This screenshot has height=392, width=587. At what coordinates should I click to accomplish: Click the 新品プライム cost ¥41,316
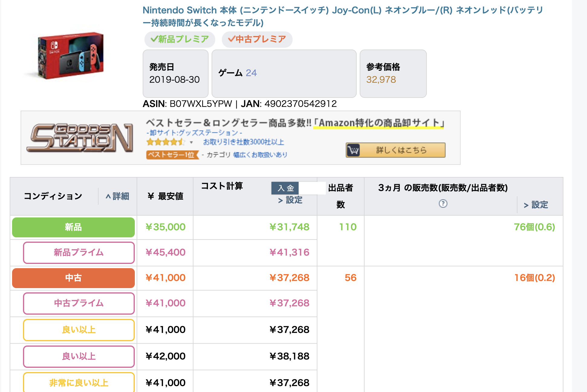[289, 252]
